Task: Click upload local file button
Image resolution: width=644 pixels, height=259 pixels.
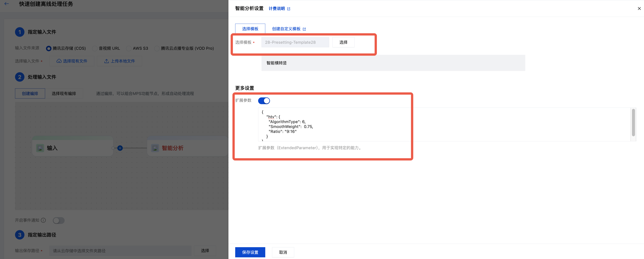Action: 119,61
